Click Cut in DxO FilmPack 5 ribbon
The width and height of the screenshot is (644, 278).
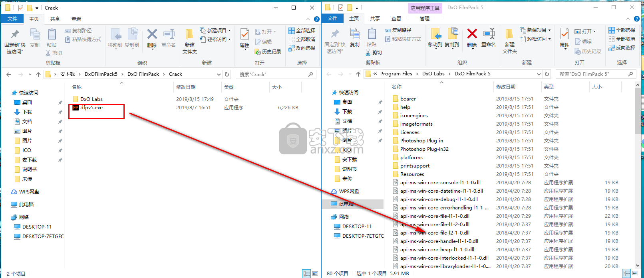click(x=374, y=52)
